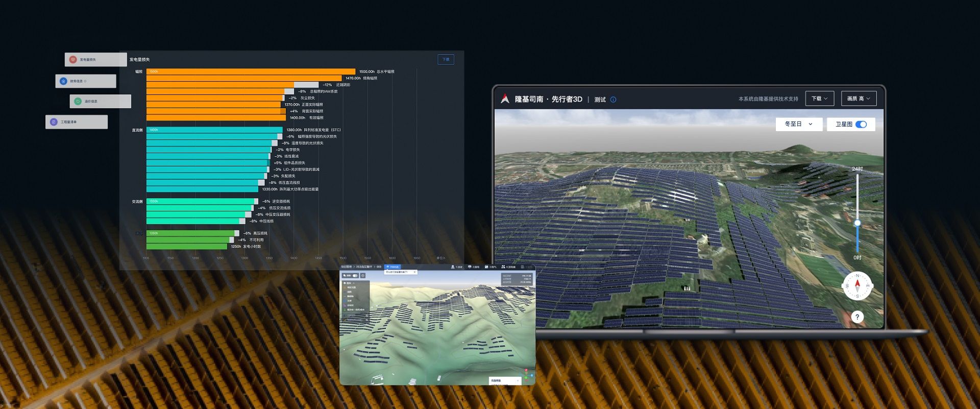Click the round target button beside the terrain toggle
Image resolution: width=980 pixels, height=409 pixels.
(363, 276)
